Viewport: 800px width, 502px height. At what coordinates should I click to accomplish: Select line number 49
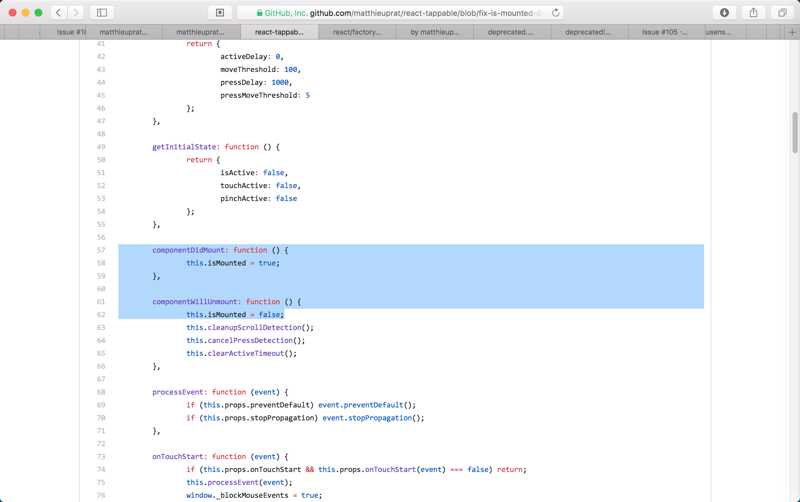point(101,147)
